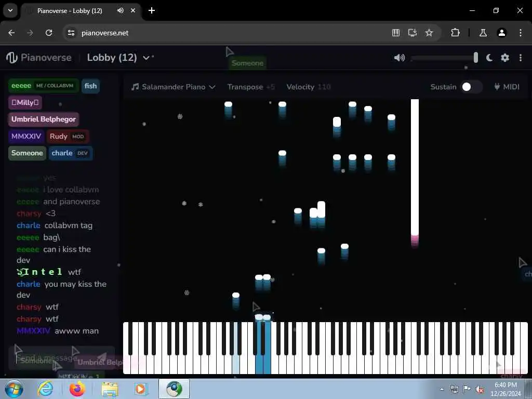Open the Chrome three-dot menu

click(x=521, y=33)
